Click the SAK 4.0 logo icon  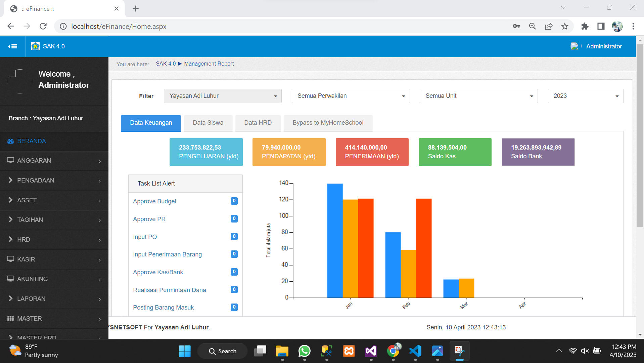coord(35,46)
